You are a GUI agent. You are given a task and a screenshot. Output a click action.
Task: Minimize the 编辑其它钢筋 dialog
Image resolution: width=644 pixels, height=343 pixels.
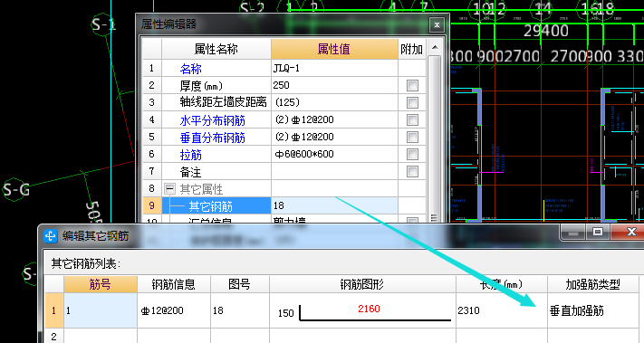pos(573,233)
